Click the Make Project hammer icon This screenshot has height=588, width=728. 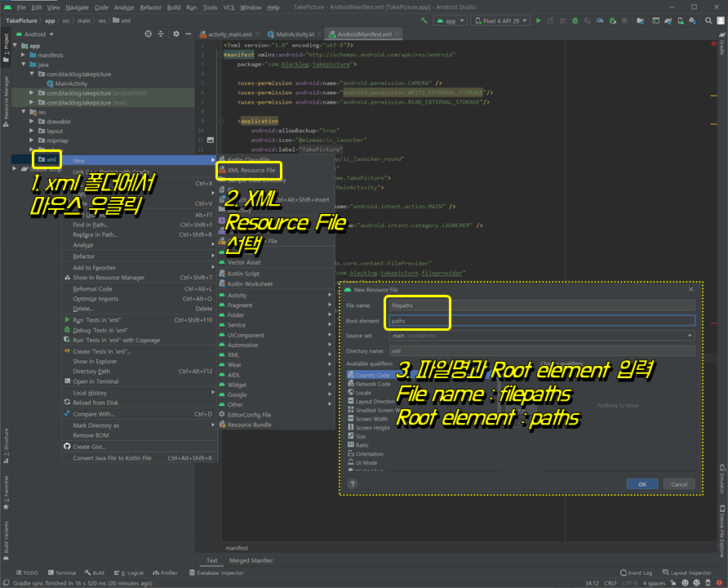tap(424, 20)
